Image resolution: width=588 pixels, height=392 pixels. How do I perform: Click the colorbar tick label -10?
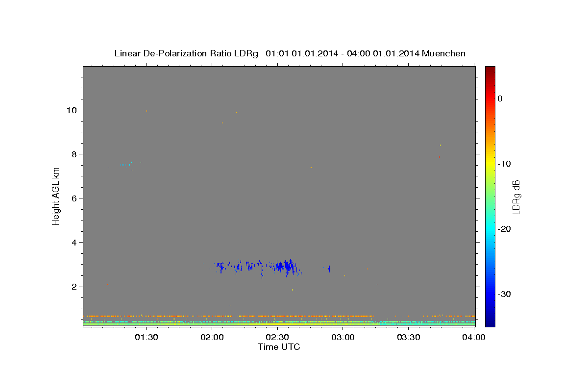pyautogui.click(x=504, y=164)
